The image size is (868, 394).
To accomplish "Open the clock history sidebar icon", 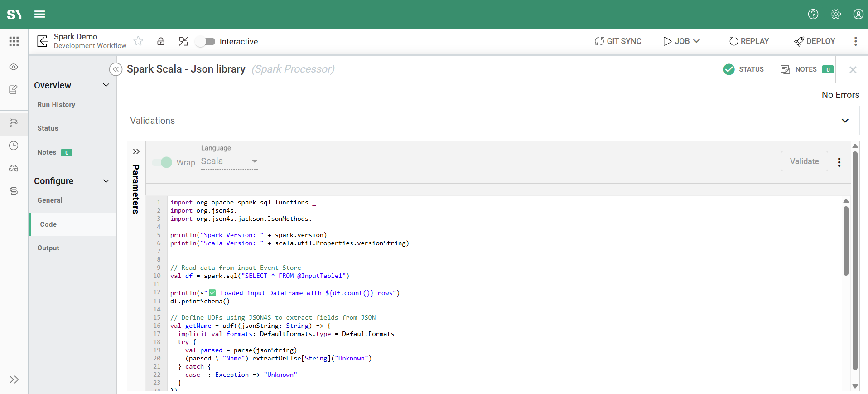I will click(14, 146).
